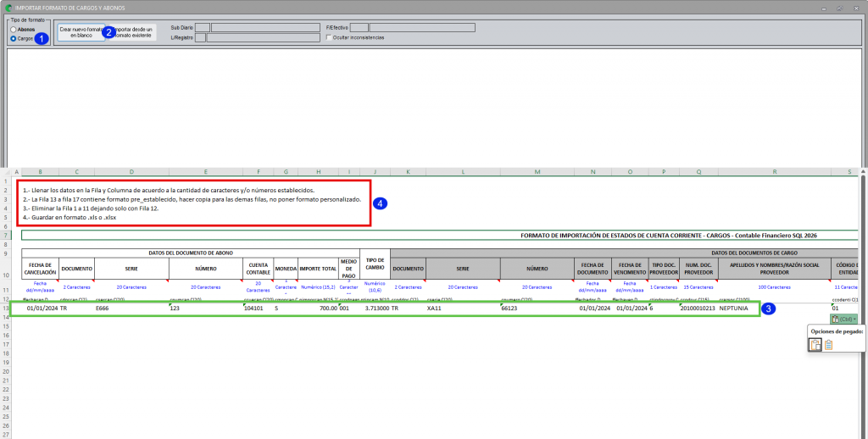
Task: Click the 01 código entidad cell
Action: [x=845, y=308]
